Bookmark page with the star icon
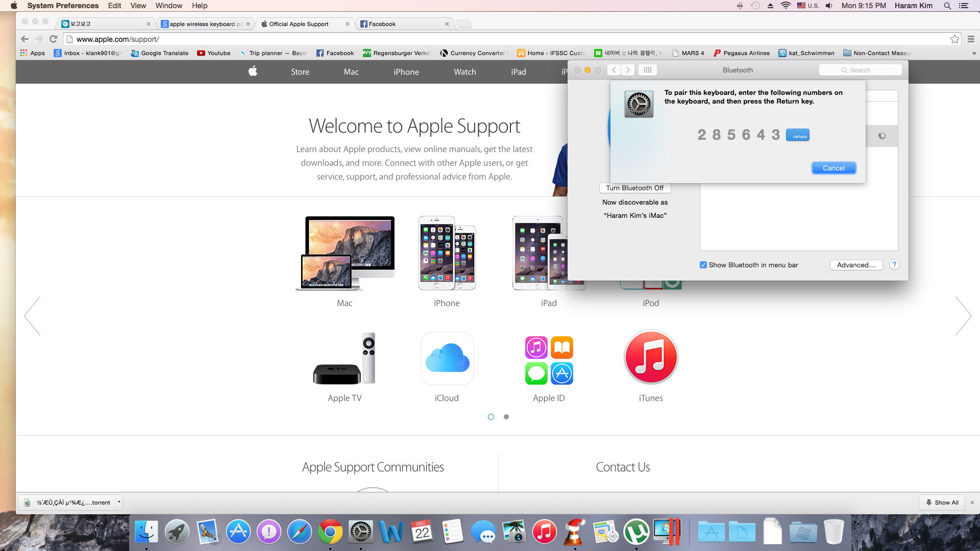This screenshot has width=980, height=551. (x=954, y=39)
